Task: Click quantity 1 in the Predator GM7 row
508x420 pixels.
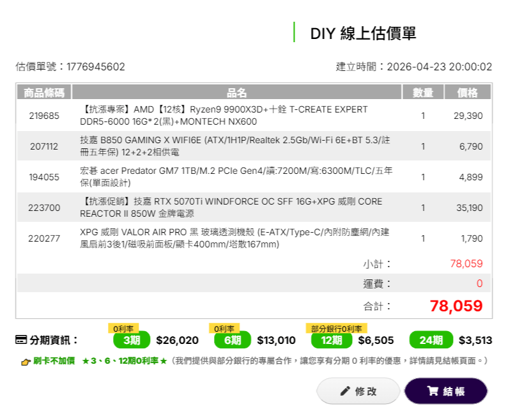Action: 423,177
